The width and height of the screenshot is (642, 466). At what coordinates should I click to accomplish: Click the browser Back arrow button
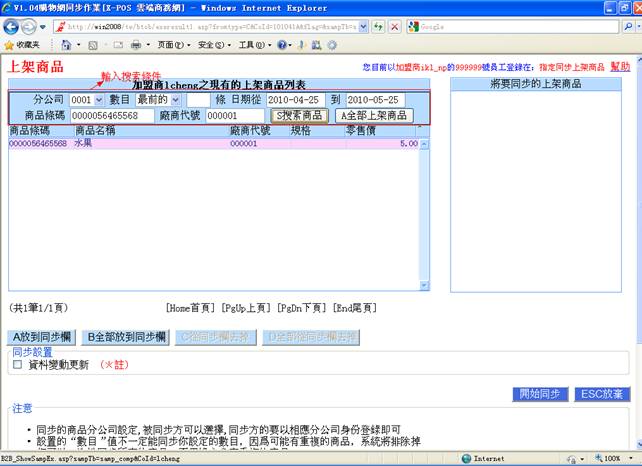click(x=12, y=25)
